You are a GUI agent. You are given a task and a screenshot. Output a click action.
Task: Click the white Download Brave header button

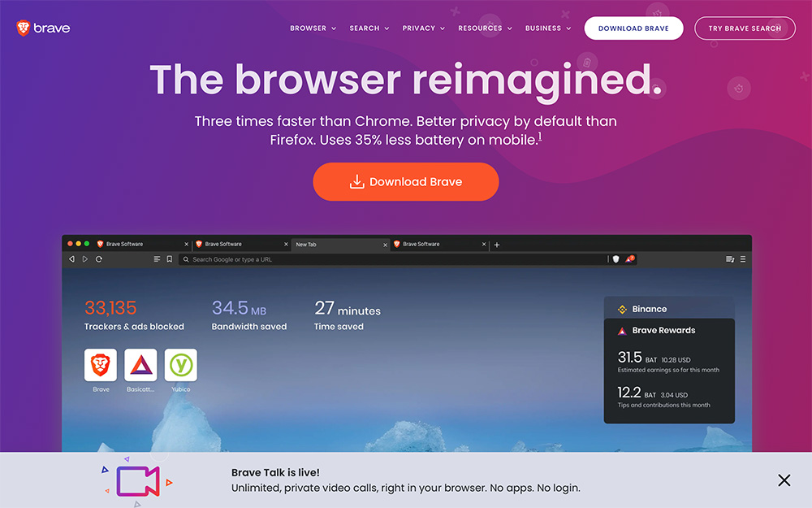633,28
